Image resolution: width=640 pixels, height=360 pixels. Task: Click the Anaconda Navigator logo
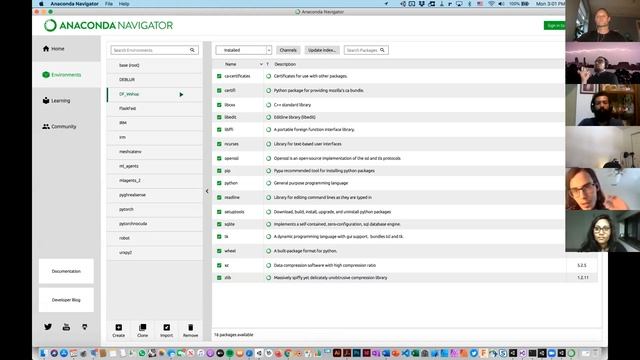click(109, 25)
